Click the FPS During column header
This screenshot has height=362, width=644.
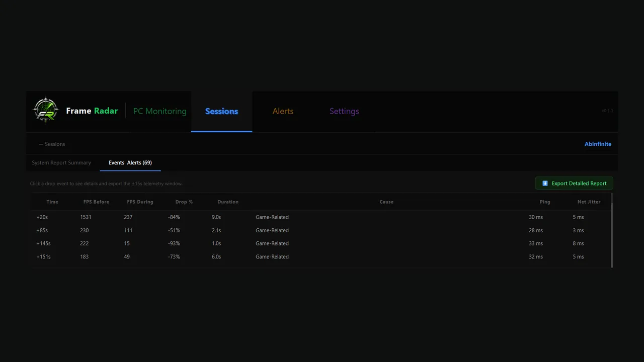(140, 202)
